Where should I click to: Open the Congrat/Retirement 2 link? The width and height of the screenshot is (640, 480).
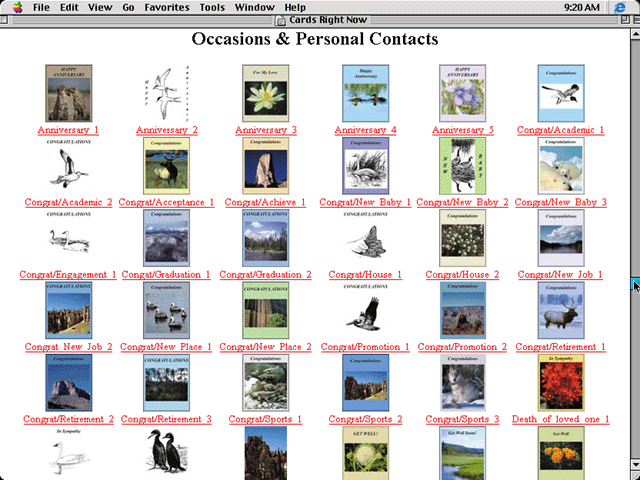[x=68, y=419]
